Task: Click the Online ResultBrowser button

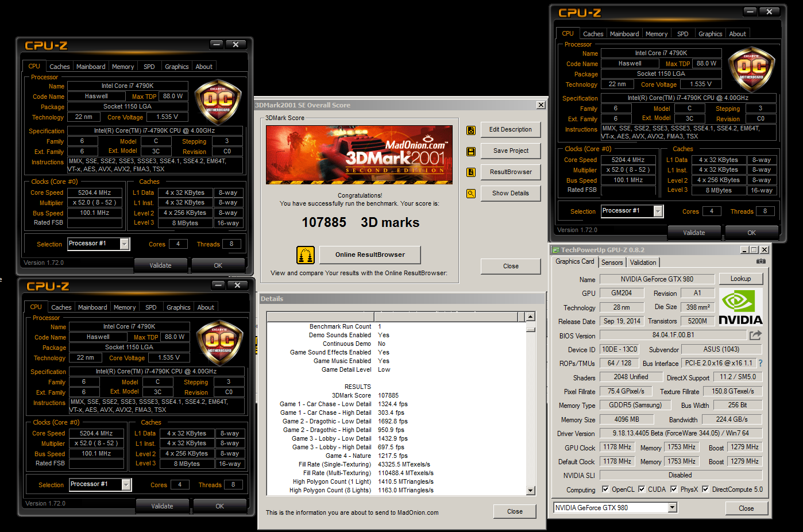Action: [x=370, y=255]
